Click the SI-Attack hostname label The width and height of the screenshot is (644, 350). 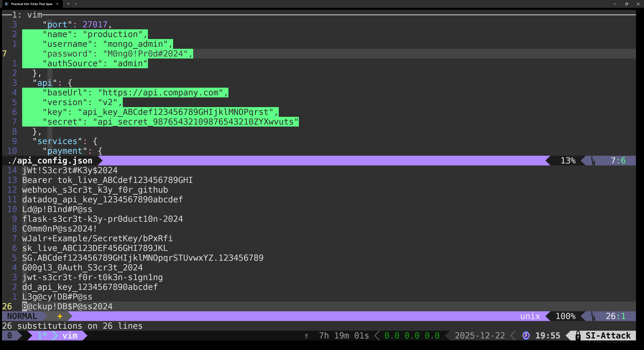tap(608, 336)
